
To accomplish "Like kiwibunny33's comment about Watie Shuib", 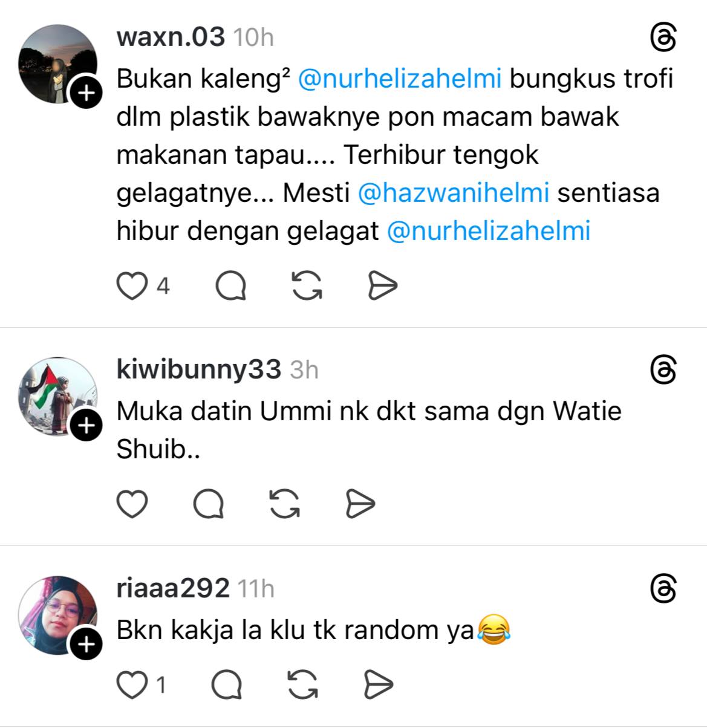I will click(132, 504).
